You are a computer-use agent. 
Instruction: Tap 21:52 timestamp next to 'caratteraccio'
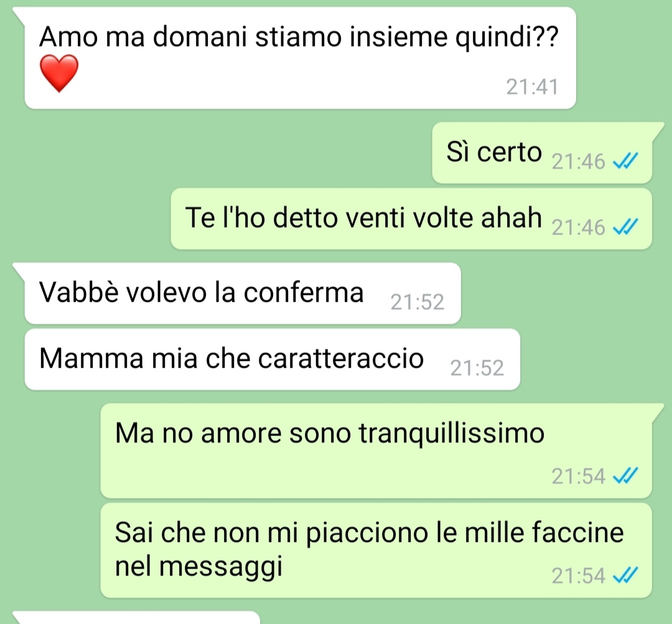click(x=477, y=368)
